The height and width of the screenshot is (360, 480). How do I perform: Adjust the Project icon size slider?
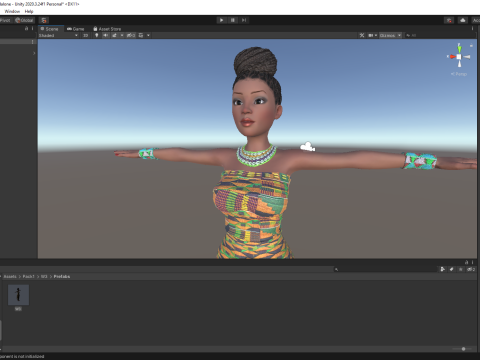[462, 349]
